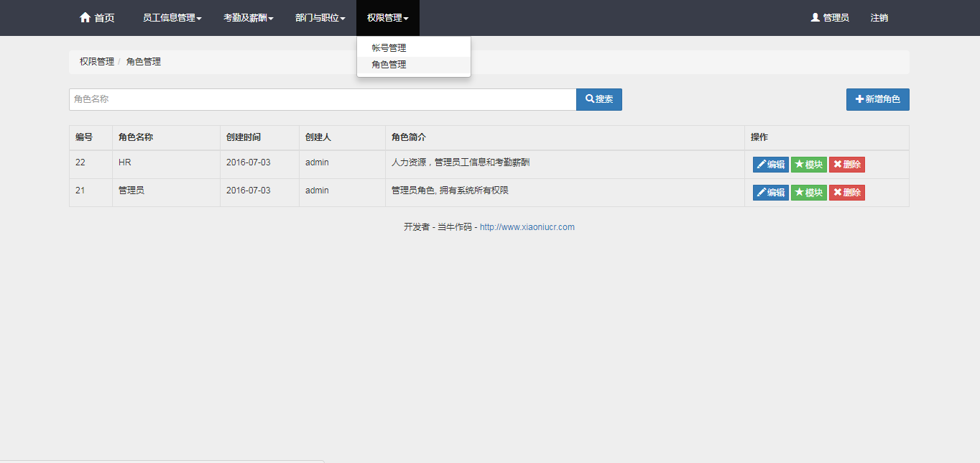Image resolution: width=980 pixels, height=463 pixels.
Task: Click the 新增角色 plus button
Action: click(x=877, y=99)
